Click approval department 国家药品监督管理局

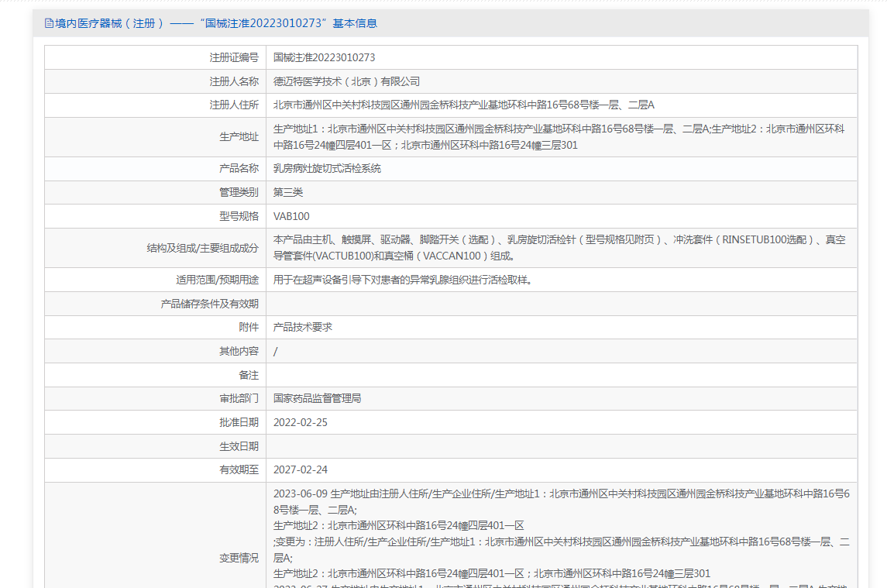point(317,399)
